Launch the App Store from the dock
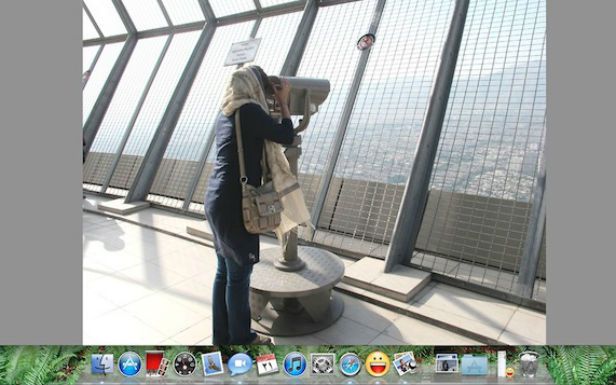The height and width of the screenshot is (385, 616). (x=130, y=364)
